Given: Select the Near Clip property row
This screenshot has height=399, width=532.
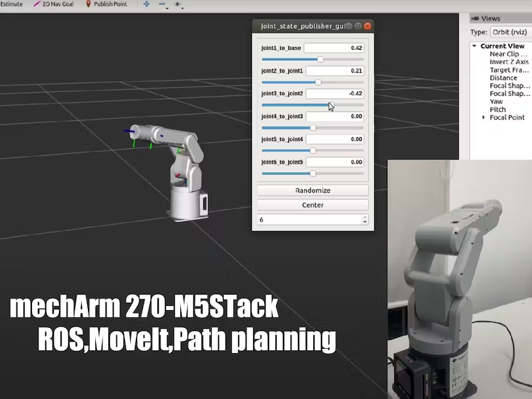Looking at the screenshot, I should tap(508, 54).
